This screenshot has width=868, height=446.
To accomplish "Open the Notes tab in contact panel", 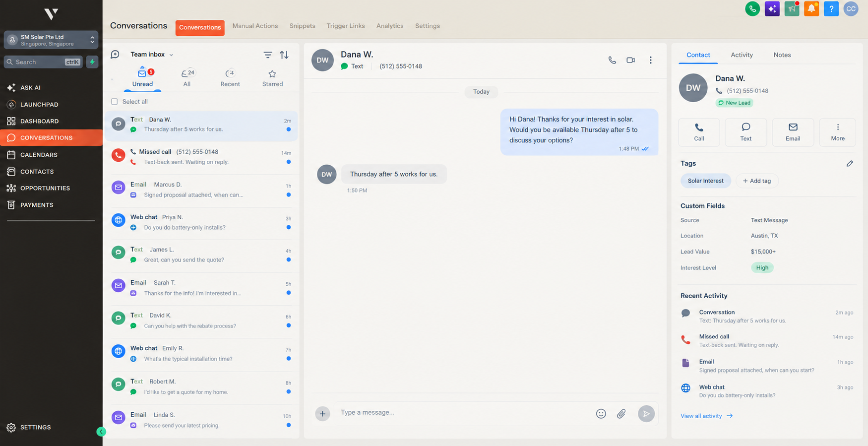I will (782, 55).
